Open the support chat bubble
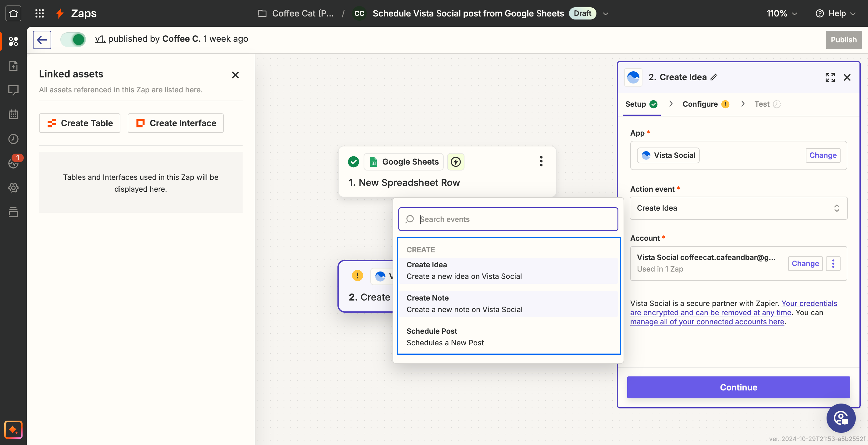Screen dimensions: 868x445 (x=841, y=418)
